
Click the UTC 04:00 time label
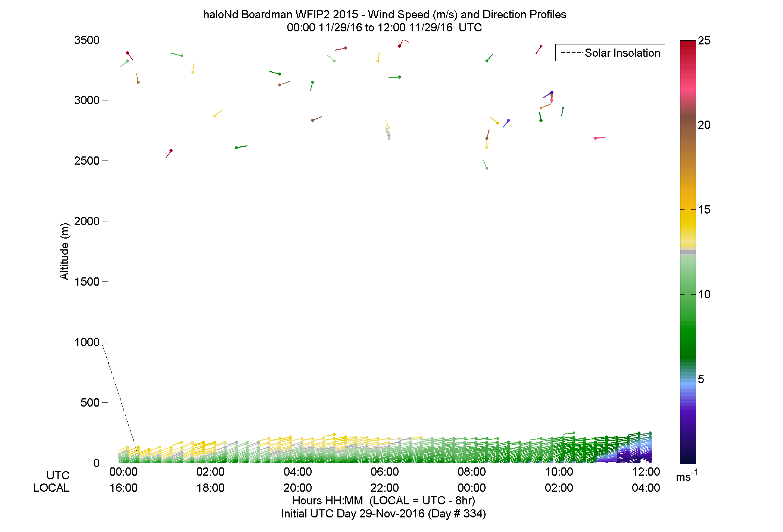click(x=298, y=472)
